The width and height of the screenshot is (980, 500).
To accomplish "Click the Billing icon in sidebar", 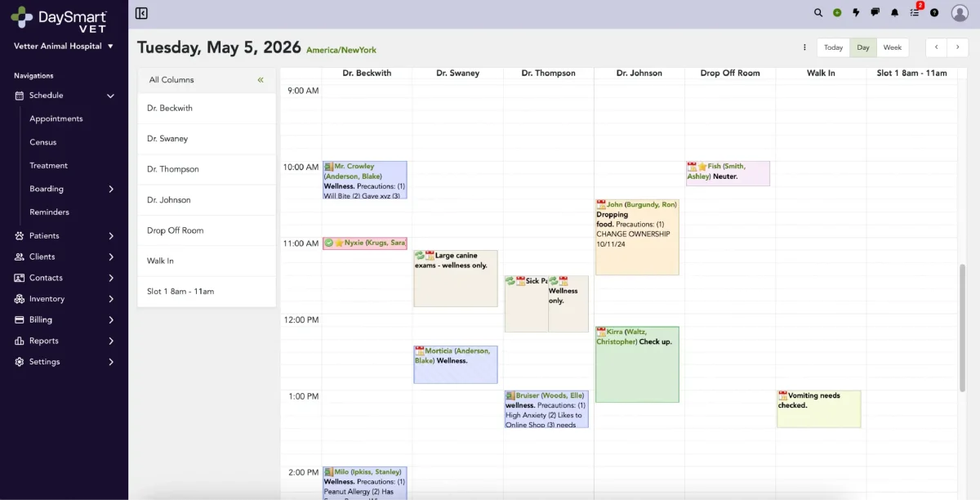I will [x=20, y=319].
